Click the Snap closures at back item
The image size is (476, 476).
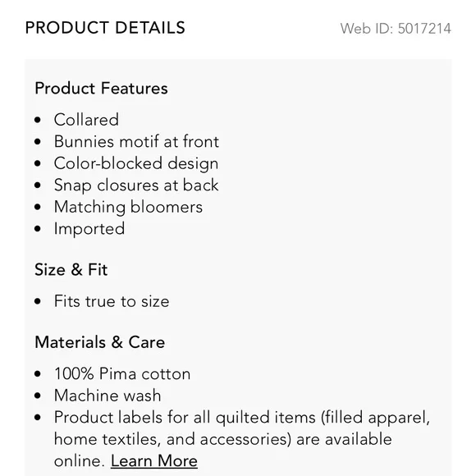136,185
